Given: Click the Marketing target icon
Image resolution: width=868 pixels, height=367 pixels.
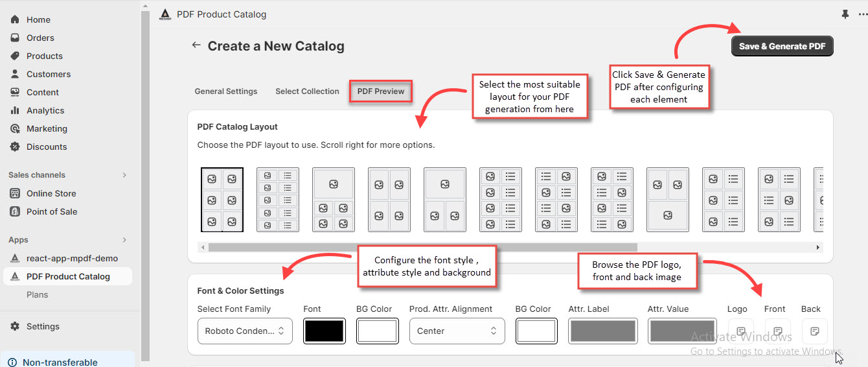Looking at the screenshot, I should [x=15, y=128].
